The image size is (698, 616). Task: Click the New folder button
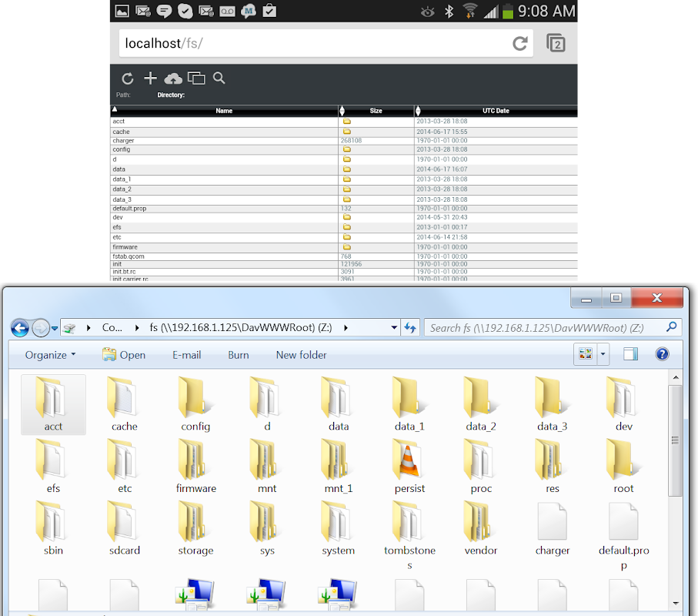pyautogui.click(x=301, y=355)
